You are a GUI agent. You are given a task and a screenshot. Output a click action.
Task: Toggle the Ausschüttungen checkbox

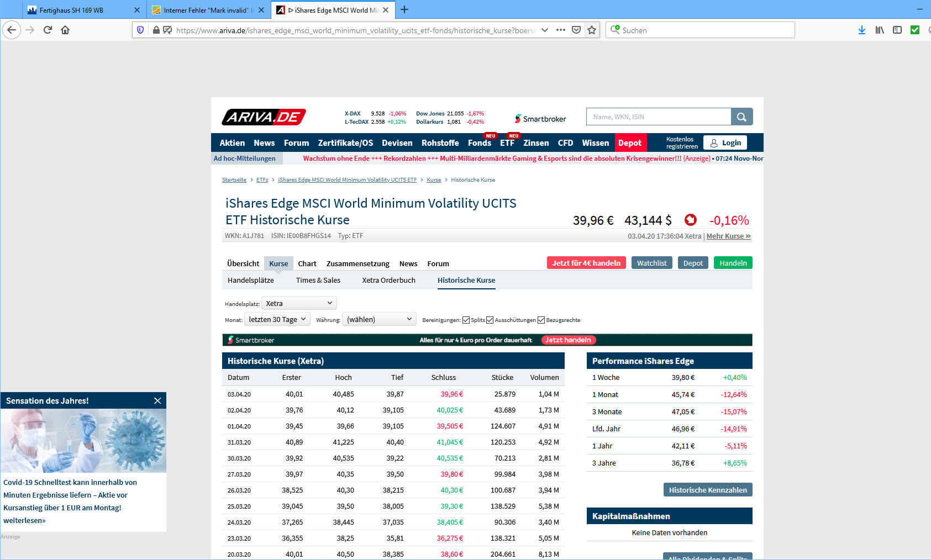click(490, 320)
